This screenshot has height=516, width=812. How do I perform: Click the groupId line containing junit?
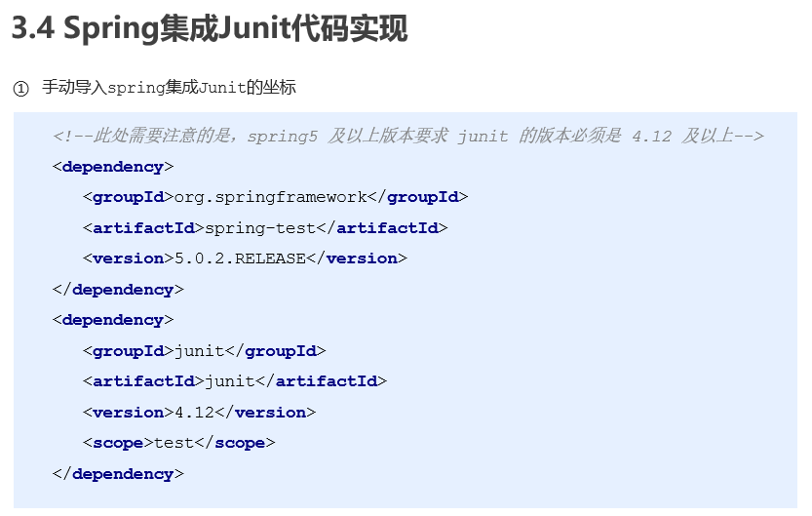pos(205,351)
